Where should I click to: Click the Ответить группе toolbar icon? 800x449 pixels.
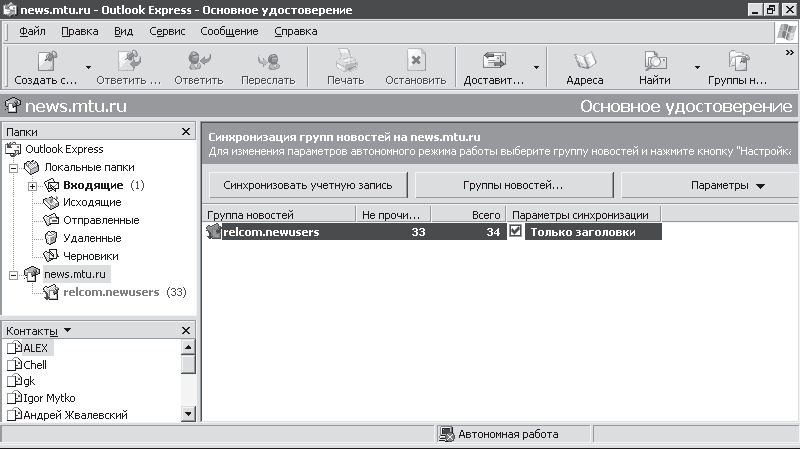130,61
